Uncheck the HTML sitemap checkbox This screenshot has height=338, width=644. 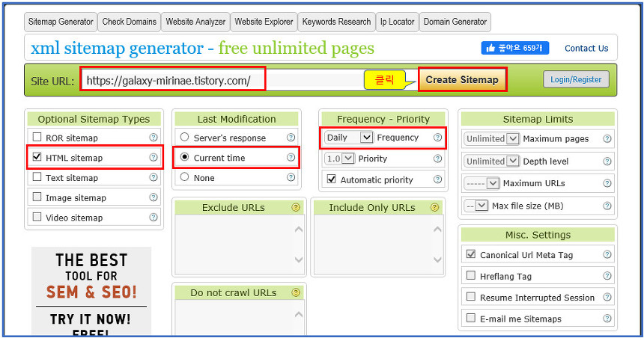pos(37,157)
